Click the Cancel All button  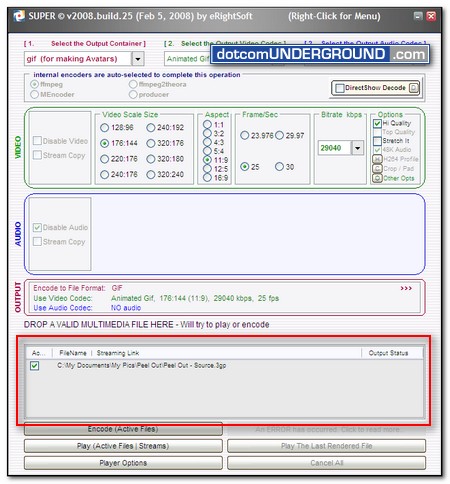[x=326, y=463]
